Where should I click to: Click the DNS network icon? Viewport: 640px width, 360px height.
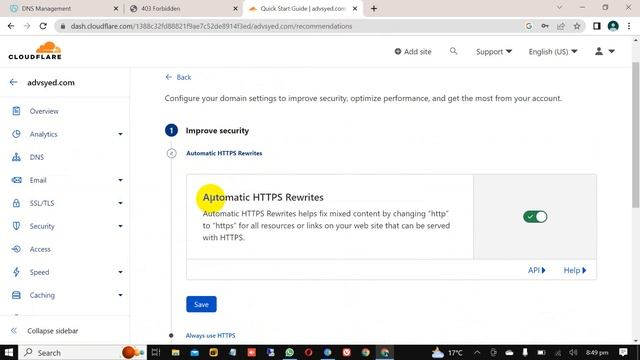coord(16,157)
